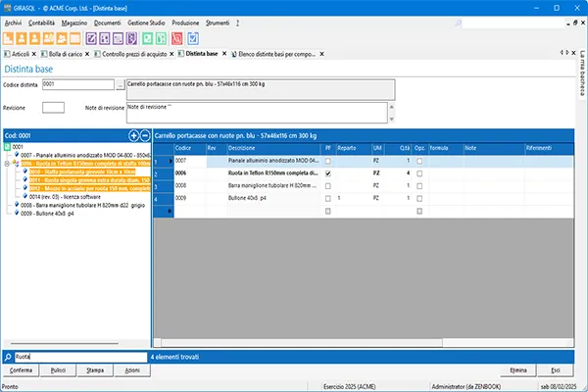Click the icon of tree item 0009 Bullone
Image resolution: width=588 pixels, height=392 pixels.
[17, 213]
